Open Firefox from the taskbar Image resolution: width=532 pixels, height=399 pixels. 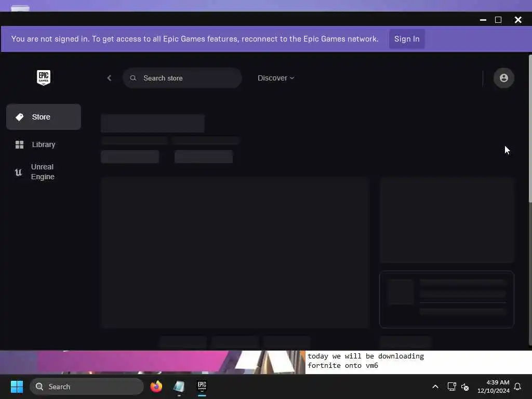pos(156,387)
